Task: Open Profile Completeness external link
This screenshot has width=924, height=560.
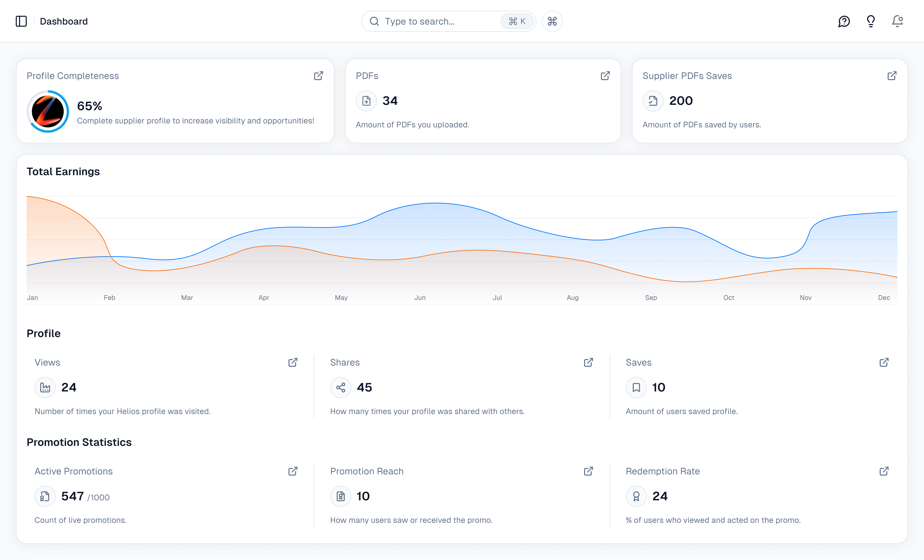Action: pos(318,76)
